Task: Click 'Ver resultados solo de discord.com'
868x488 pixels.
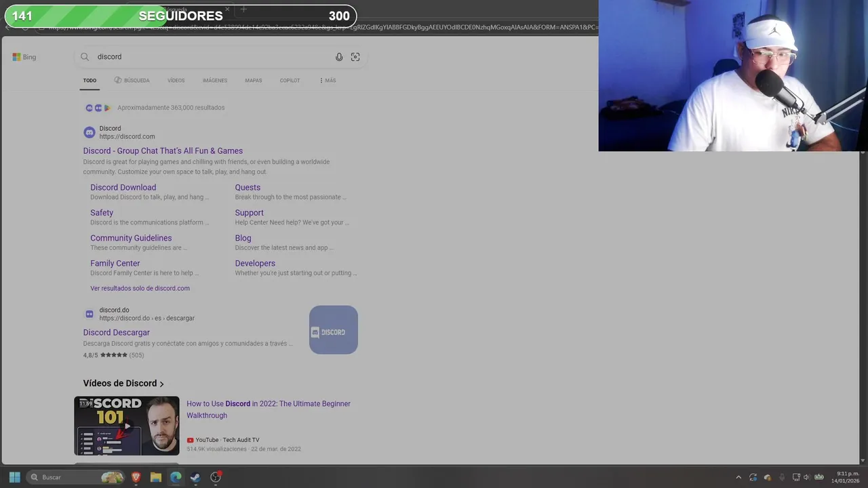Action: pos(140,288)
